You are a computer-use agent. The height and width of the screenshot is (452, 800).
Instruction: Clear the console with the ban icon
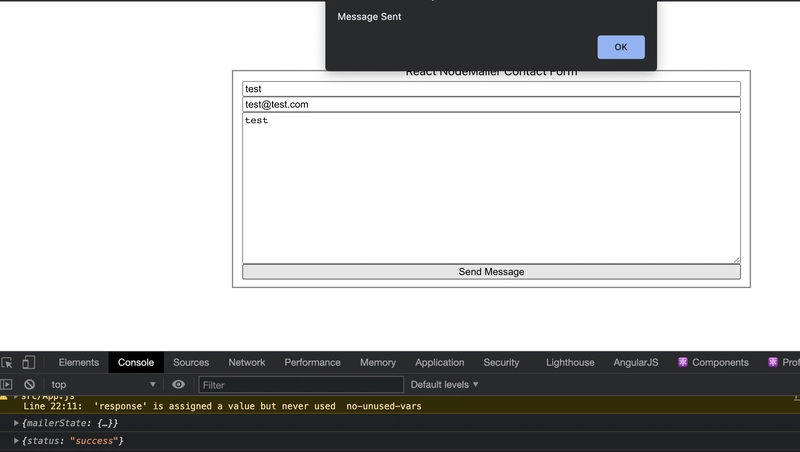pos(30,384)
